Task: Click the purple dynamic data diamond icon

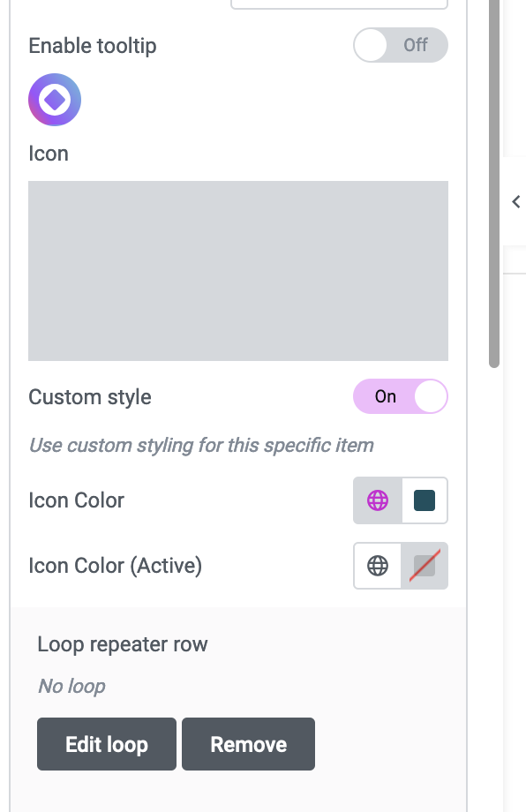Action: [x=55, y=100]
